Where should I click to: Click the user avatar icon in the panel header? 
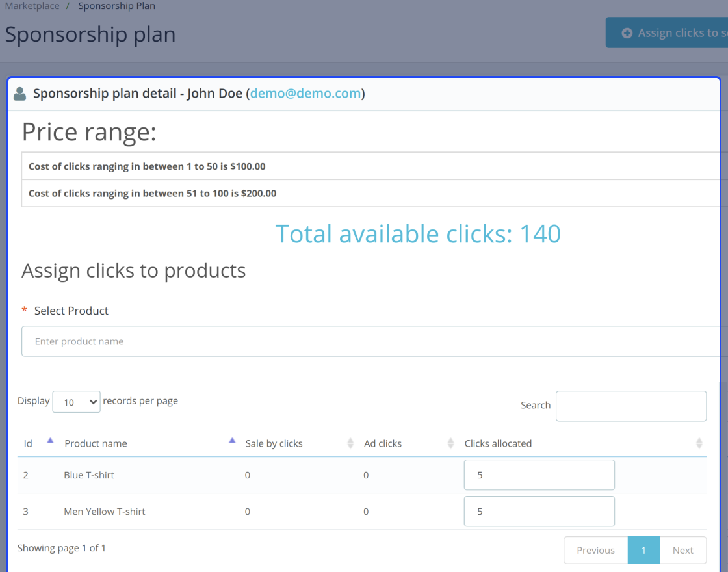[x=20, y=94]
